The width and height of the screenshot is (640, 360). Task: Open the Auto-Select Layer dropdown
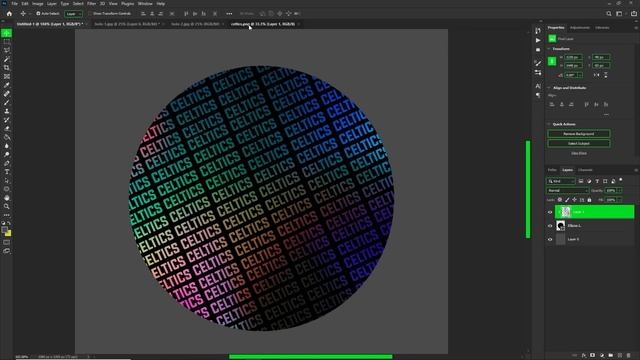[x=73, y=13]
